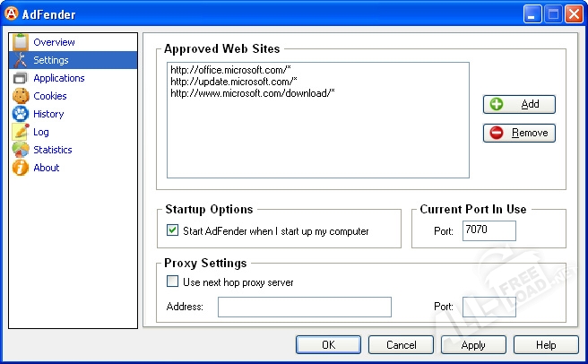Click the Cookies icon in sidebar

20,96
